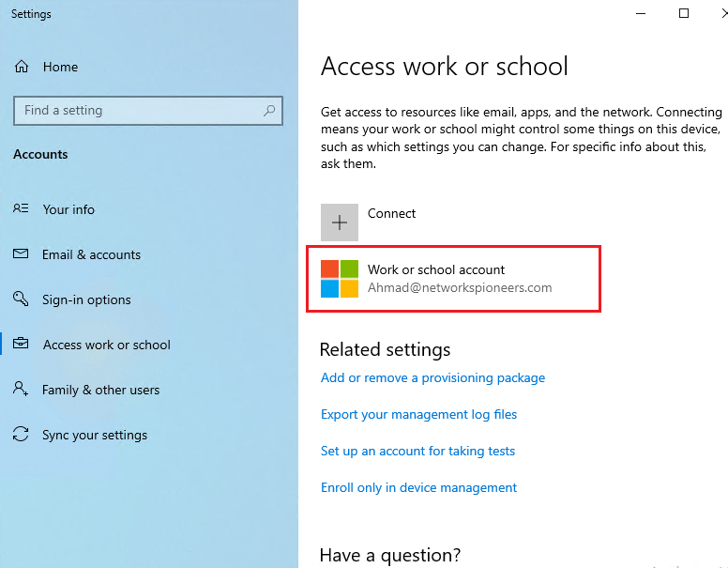Select Access work or school in sidebar
This screenshot has height=568, width=728.
[x=107, y=345]
